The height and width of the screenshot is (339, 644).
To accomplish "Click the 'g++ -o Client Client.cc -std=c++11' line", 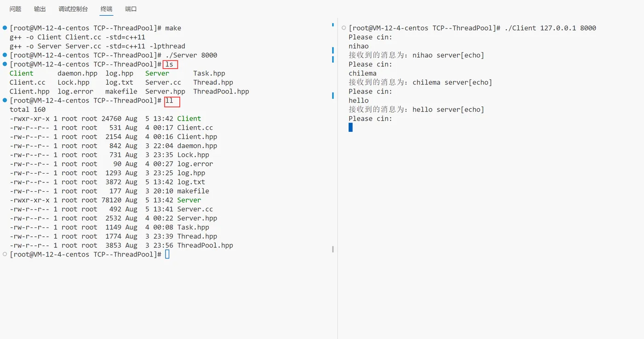I will (x=78, y=37).
